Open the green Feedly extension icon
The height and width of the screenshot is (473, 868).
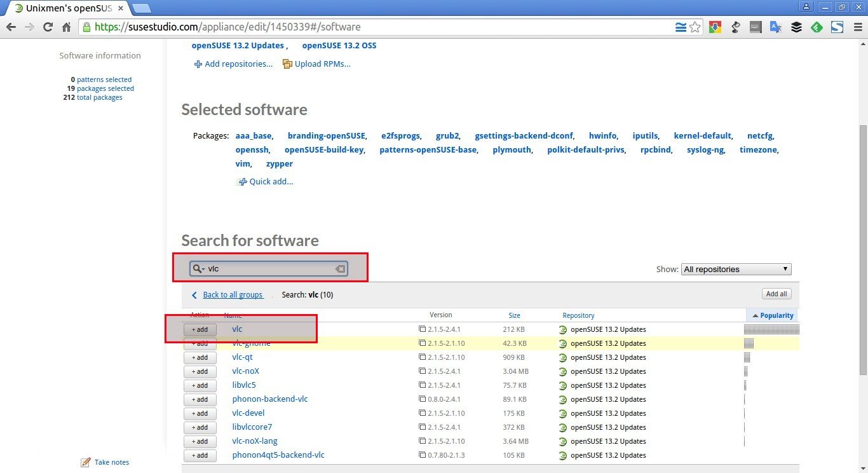coord(817,27)
